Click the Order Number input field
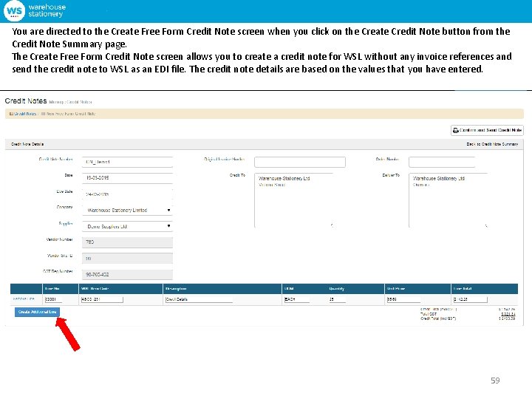 point(442,162)
